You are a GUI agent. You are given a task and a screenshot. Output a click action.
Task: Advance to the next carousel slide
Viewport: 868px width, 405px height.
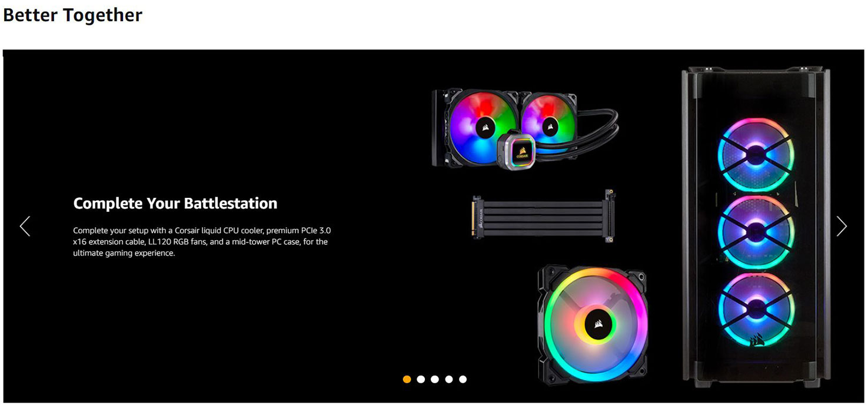842,226
